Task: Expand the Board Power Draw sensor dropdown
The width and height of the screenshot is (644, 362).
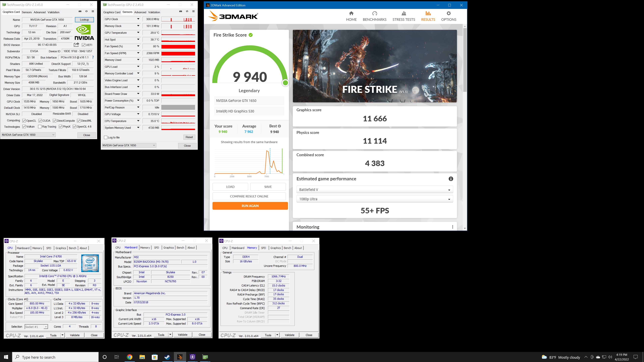Action: coord(138,94)
